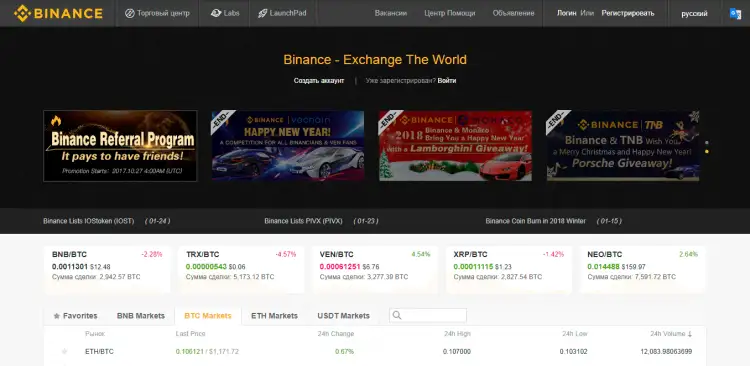Click the 0.106121 last price value

click(x=190, y=352)
